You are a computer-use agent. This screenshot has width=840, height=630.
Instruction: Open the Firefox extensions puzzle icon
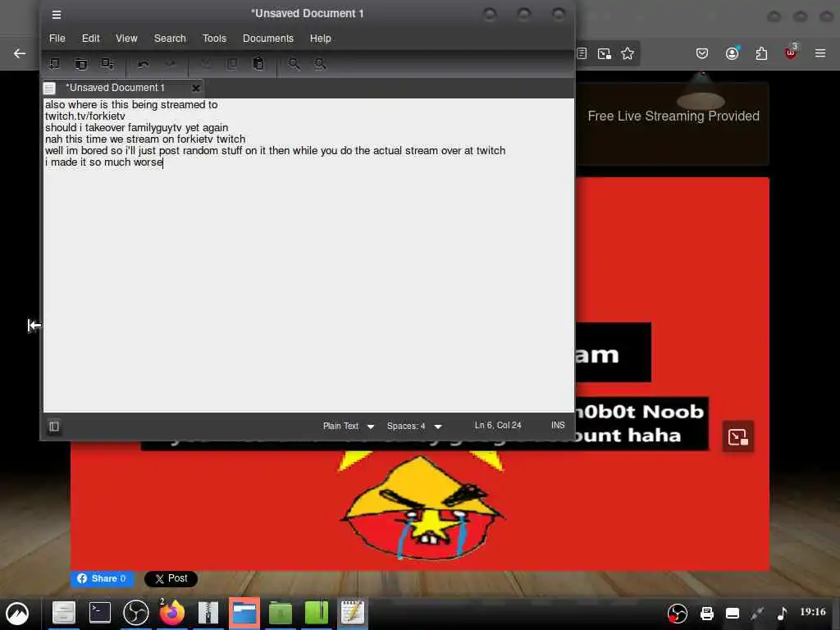(761, 53)
